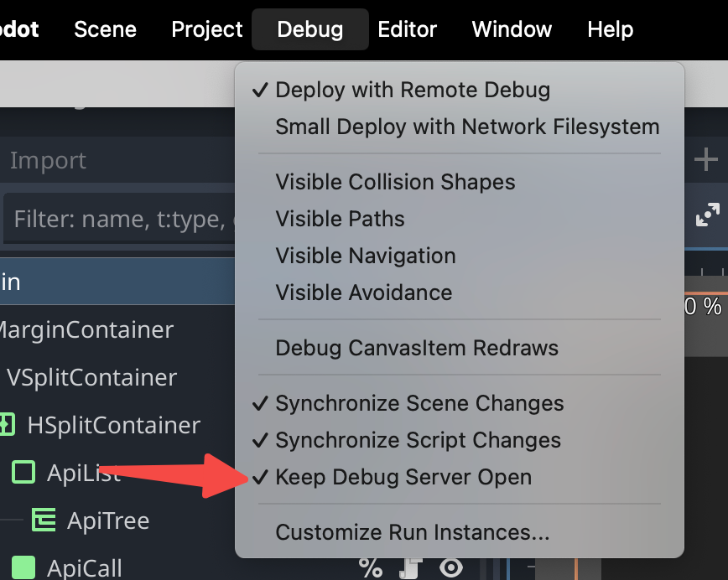The height and width of the screenshot is (580, 728).
Task: Select the VSplitContainer tree node
Action: pos(91,377)
